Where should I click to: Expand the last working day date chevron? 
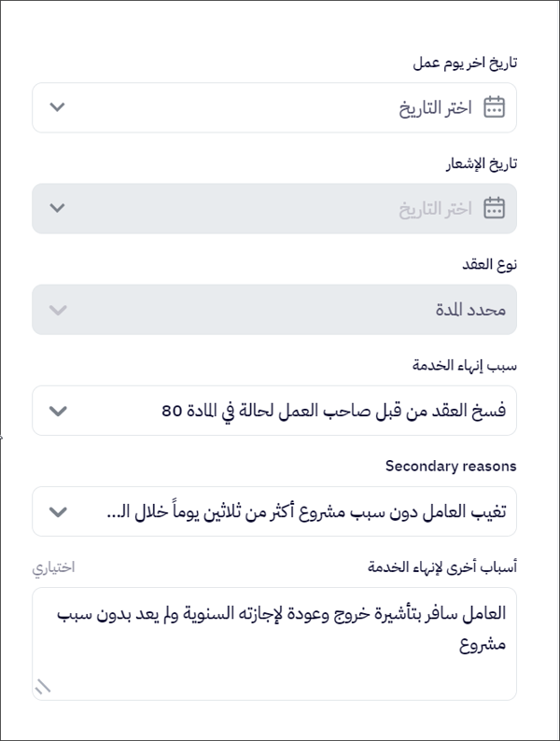point(57,107)
